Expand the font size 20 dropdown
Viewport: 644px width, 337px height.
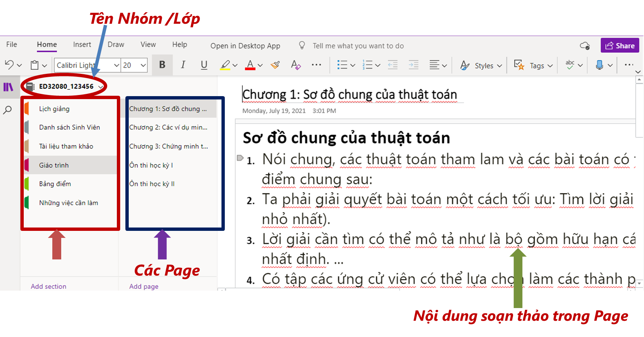143,65
